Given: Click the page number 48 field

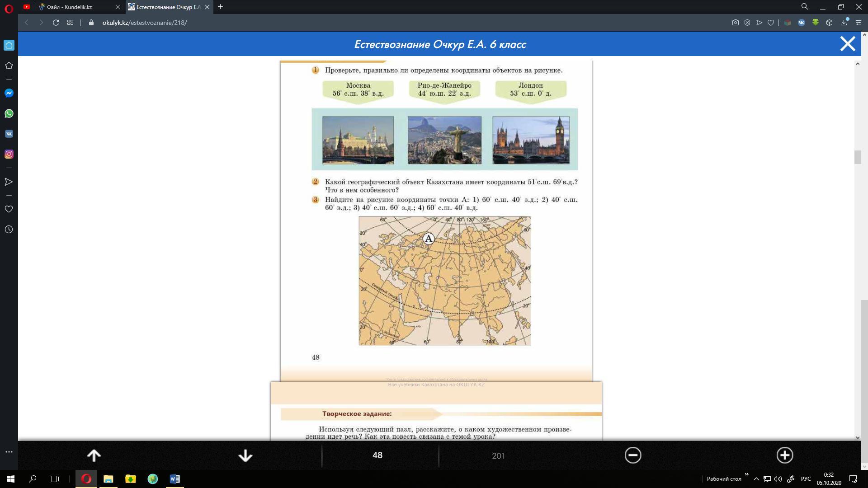Looking at the screenshot, I should (x=377, y=455).
